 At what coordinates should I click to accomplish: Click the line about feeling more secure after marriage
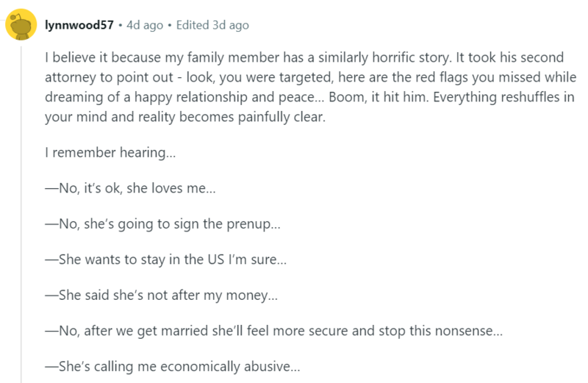[x=273, y=331]
